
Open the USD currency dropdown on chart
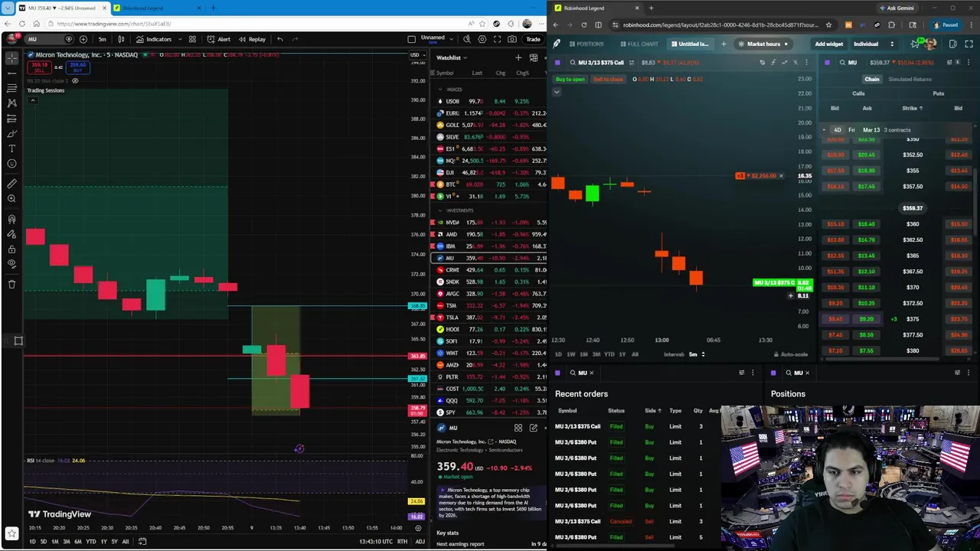point(416,54)
